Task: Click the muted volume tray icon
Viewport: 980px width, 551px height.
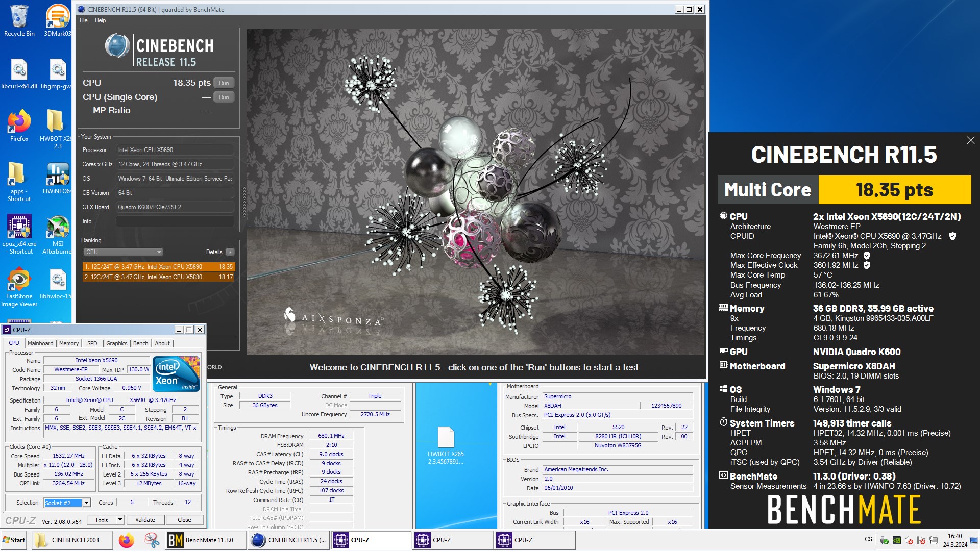Action: (x=909, y=540)
